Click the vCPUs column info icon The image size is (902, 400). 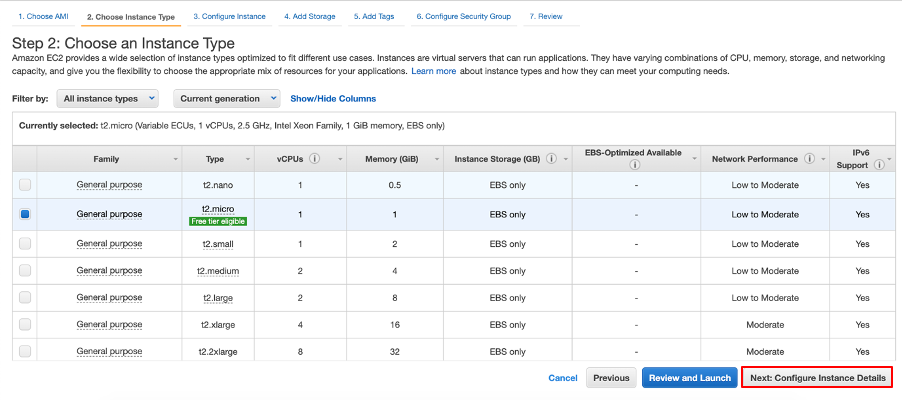coord(315,159)
